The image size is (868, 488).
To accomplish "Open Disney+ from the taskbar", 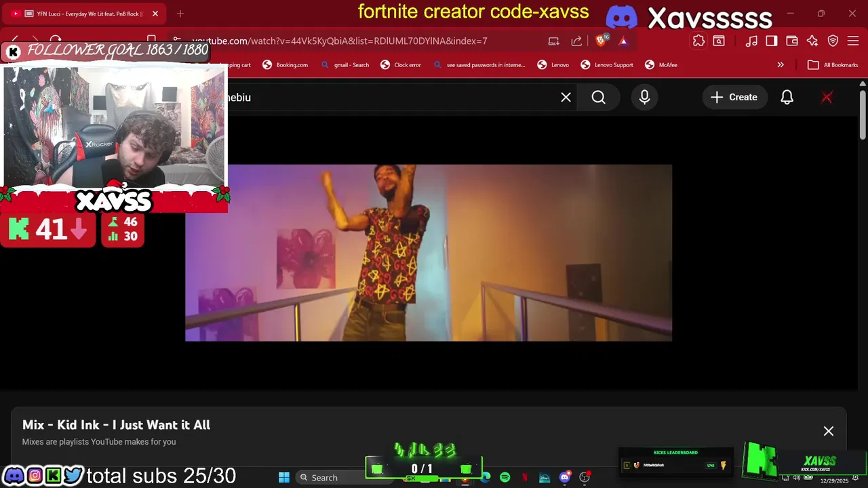I will 545,477.
